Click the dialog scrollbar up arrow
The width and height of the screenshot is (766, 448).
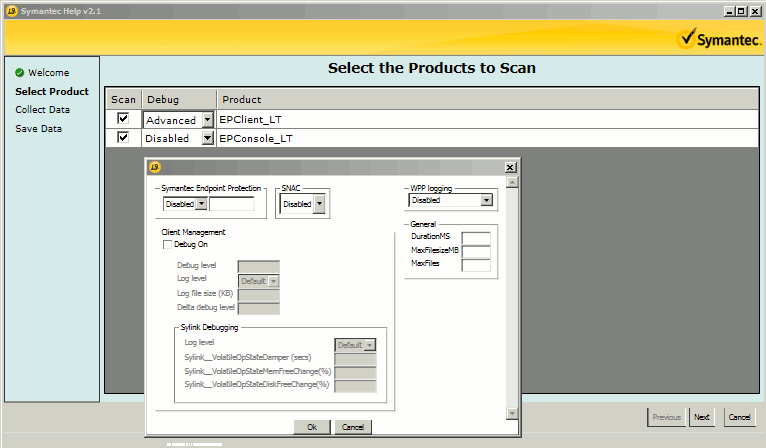512,182
